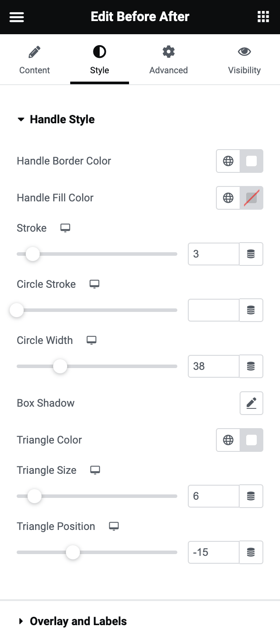Image resolution: width=280 pixels, height=644 pixels.
Task: Click the globe icon for Handle Border Color
Action: [x=228, y=161]
